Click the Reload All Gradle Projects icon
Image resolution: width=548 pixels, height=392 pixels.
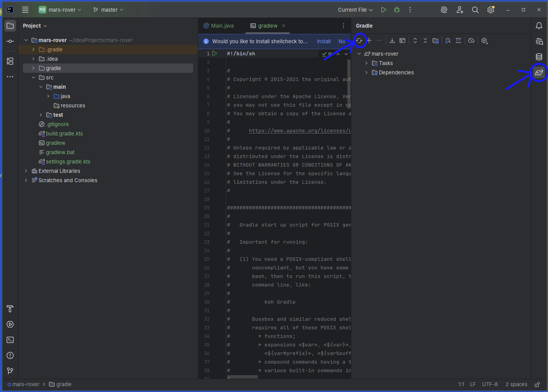coord(359,40)
